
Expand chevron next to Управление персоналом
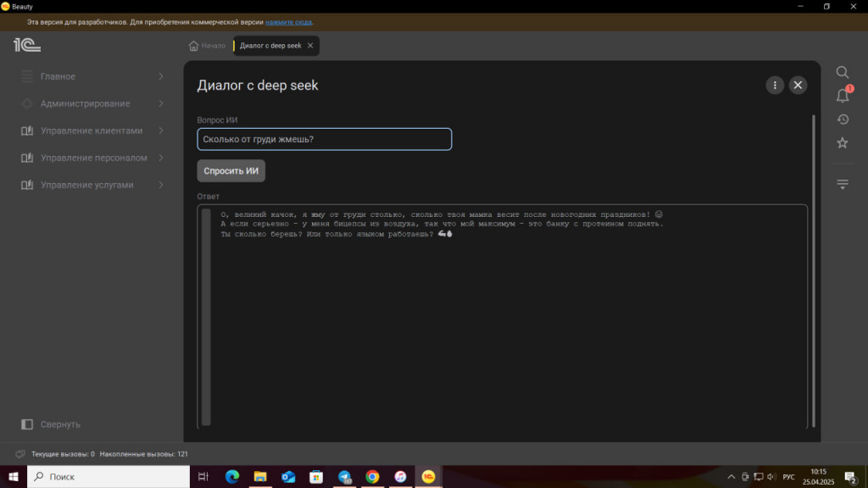pyautogui.click(x=161, y=158)
